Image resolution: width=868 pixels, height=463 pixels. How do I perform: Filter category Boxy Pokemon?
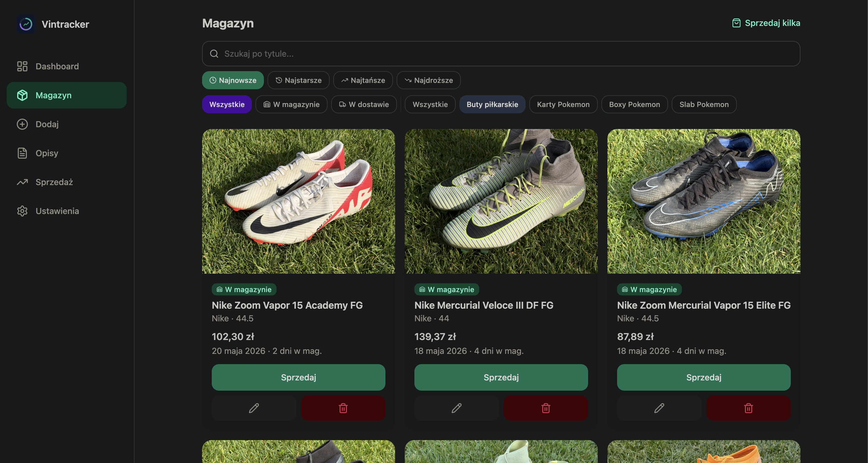coord(635,104)
